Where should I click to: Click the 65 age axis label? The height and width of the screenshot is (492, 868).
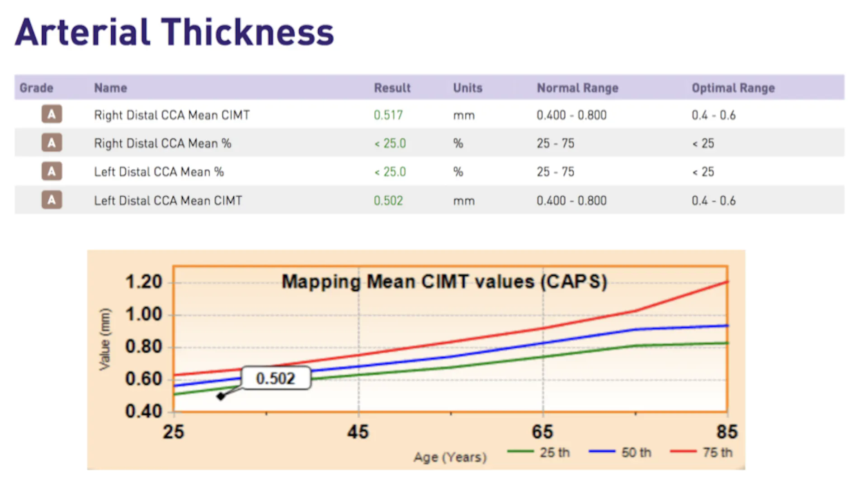(542, 432)
